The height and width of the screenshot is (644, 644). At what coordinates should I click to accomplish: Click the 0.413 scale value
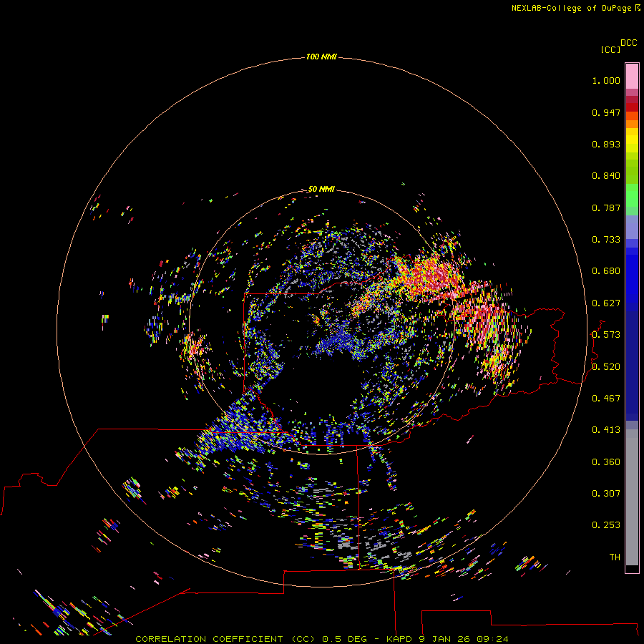[x=606, y=430]
